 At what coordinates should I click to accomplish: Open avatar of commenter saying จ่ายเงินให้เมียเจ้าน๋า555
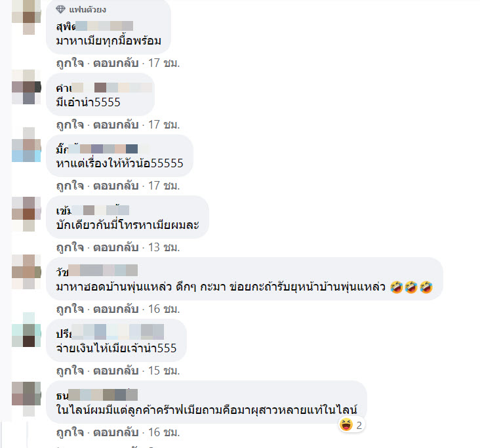click(26, 330)
